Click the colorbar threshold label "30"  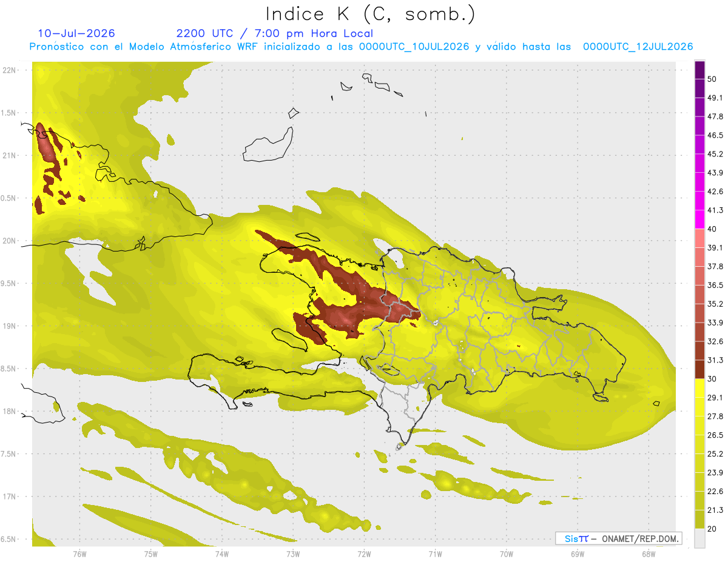pos(713,379)
